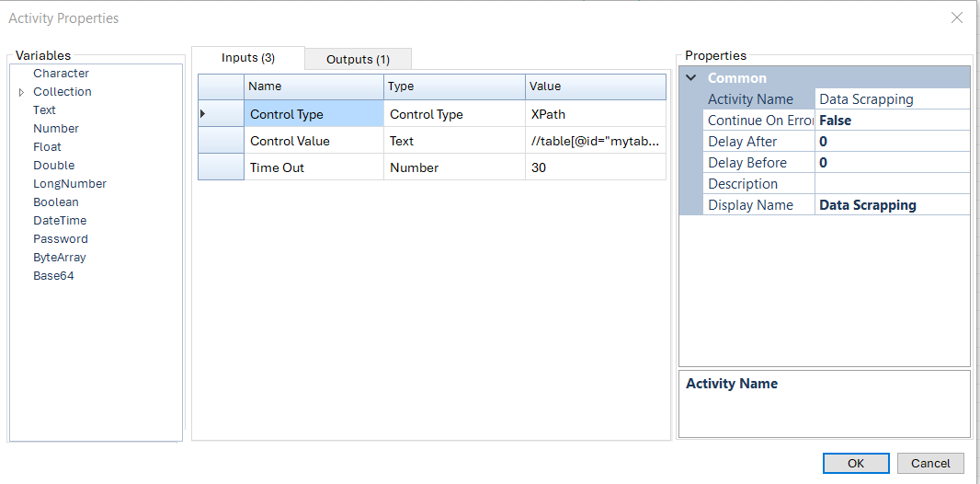
Task: Switch to the Outputs (1) tab
Action: point(358,59)
